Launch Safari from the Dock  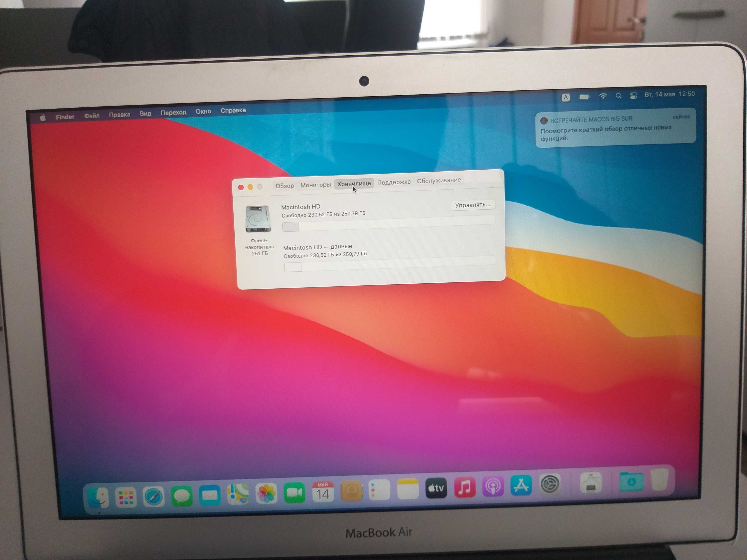(x=154, y=496)
